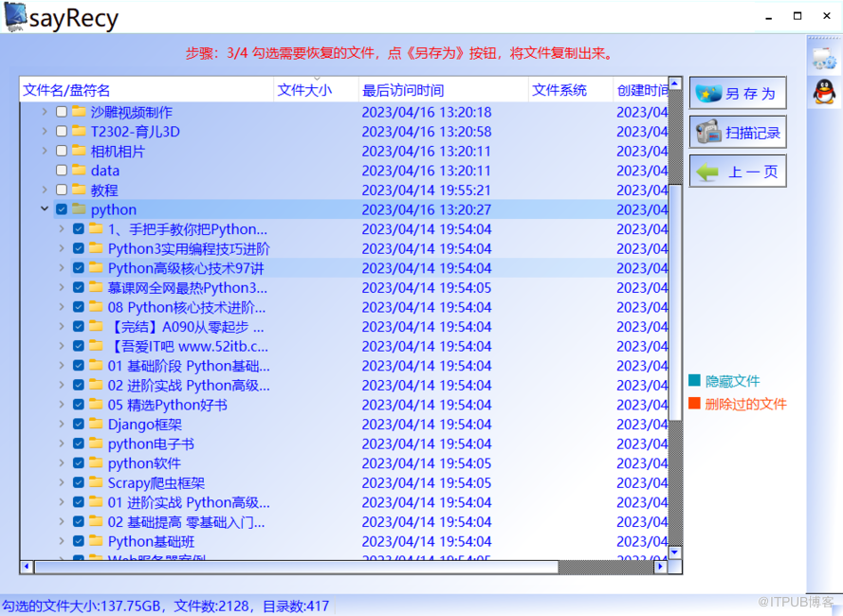
Task: Open the settings gear icon at top right
Action: tap(824, 58)
